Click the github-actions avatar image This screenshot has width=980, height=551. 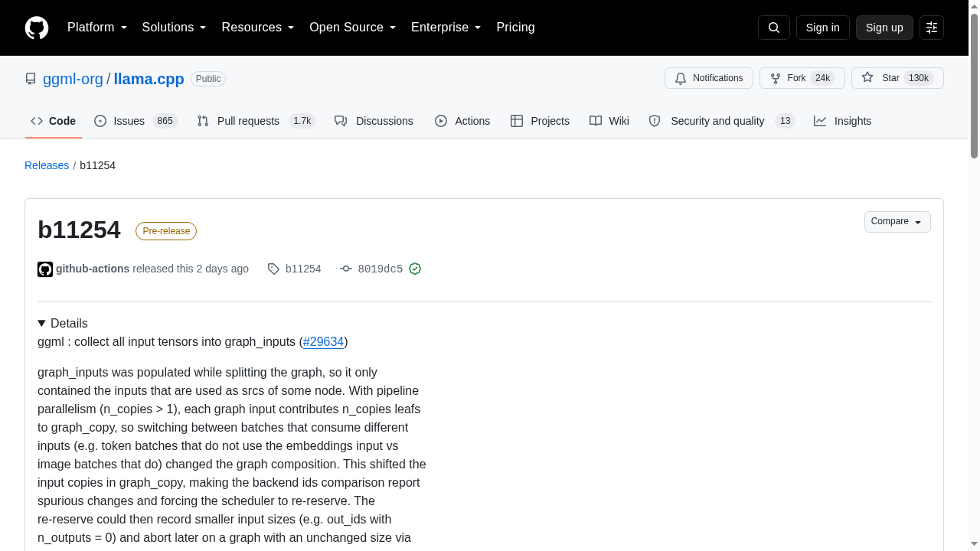click(45, 269)
